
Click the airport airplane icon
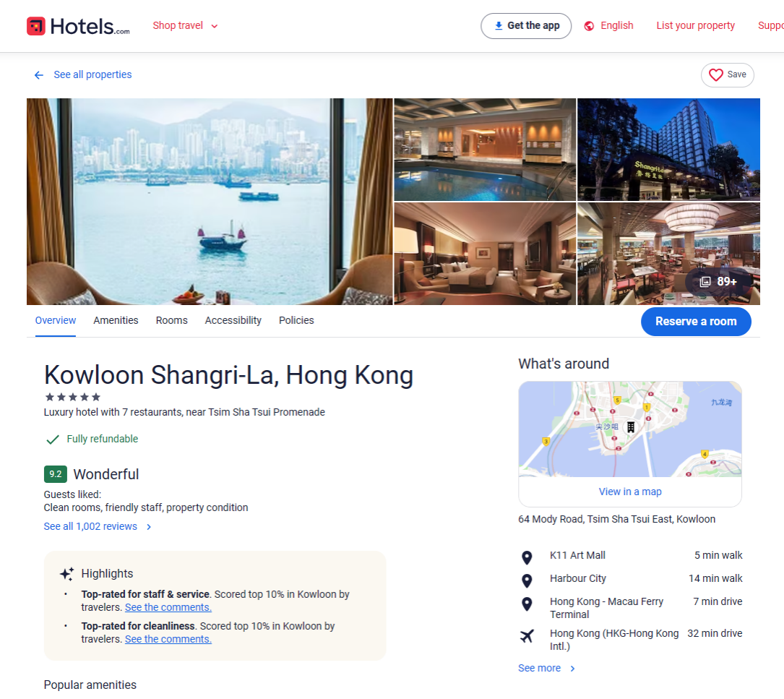point(527,636)
